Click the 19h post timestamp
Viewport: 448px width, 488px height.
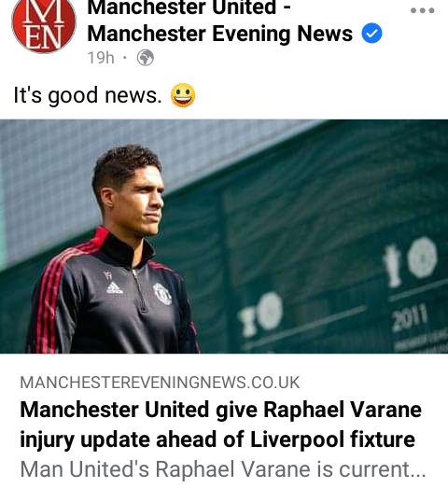pos(101,58)
